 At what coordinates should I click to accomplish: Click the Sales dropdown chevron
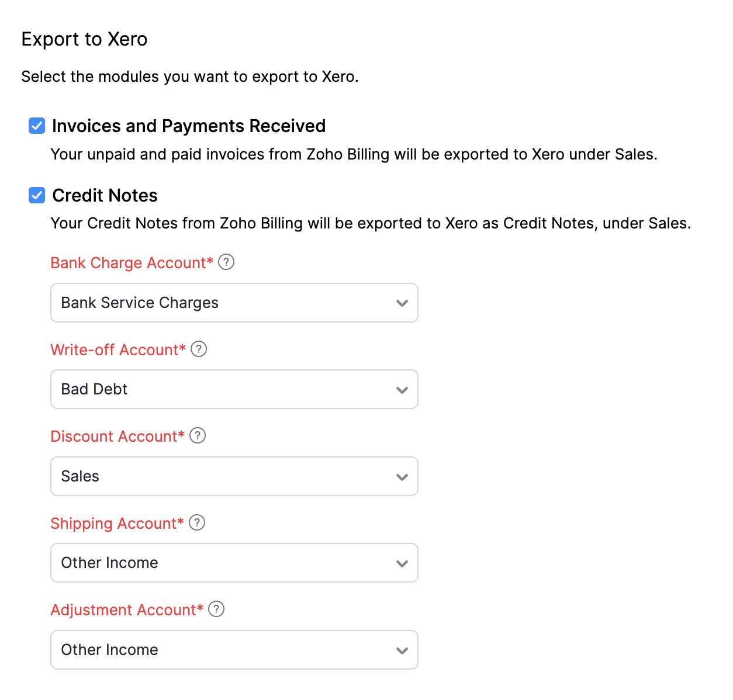click(402, 476)
